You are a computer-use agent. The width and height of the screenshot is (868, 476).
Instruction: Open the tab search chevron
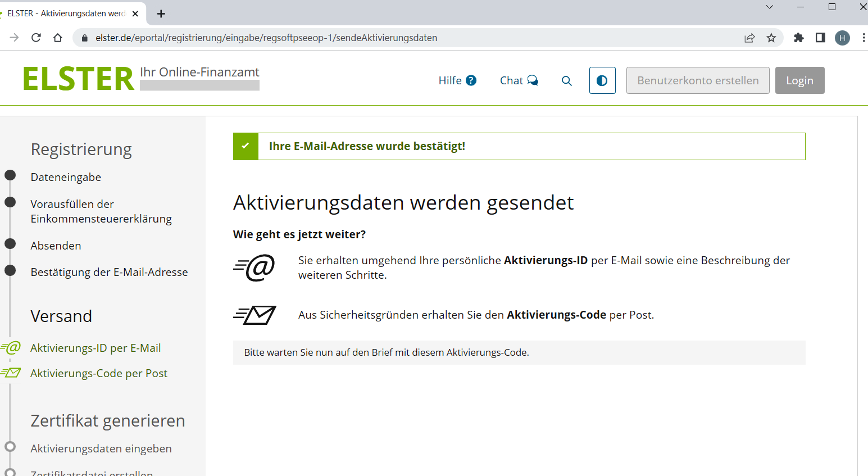[x=769, y=7]
